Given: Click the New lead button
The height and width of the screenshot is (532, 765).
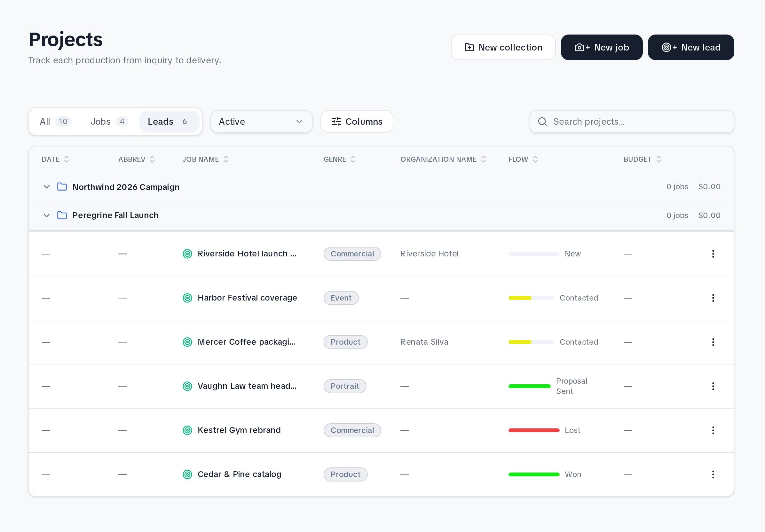Looking at the screenshot, I should (x=691, y=47).
